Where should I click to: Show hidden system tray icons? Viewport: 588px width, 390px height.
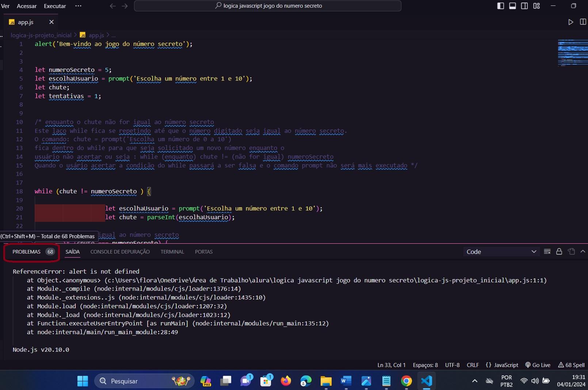point(475,381)
